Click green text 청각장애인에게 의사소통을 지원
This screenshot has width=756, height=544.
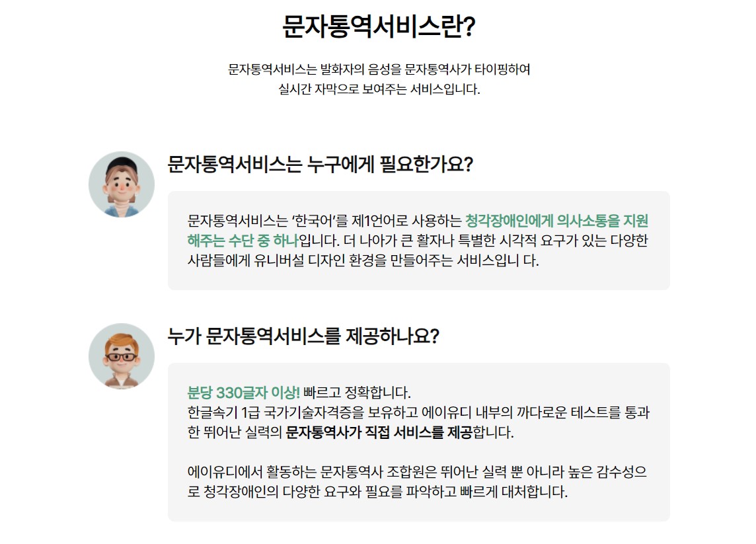coord(556,221)
